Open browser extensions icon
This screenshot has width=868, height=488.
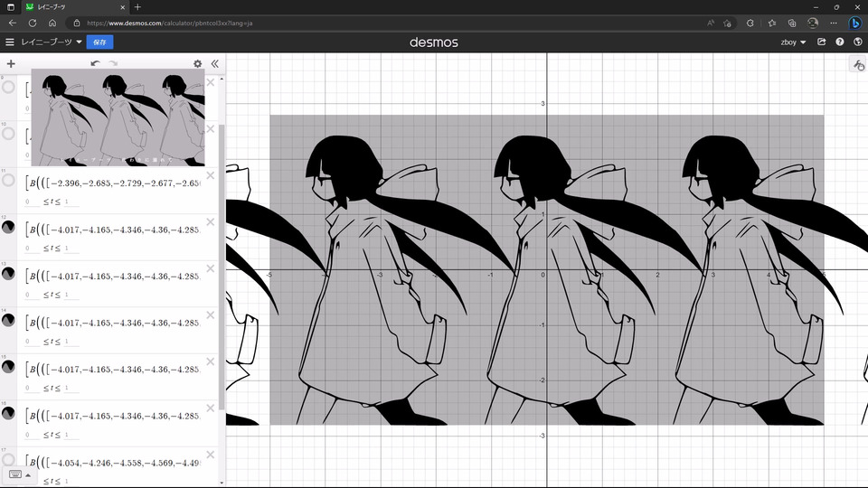pos(750,23)
